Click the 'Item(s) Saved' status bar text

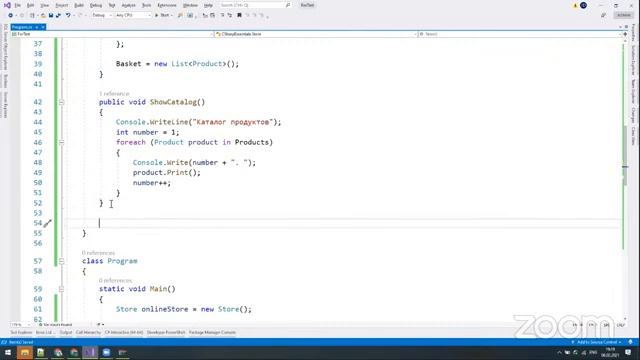(21, 342)
